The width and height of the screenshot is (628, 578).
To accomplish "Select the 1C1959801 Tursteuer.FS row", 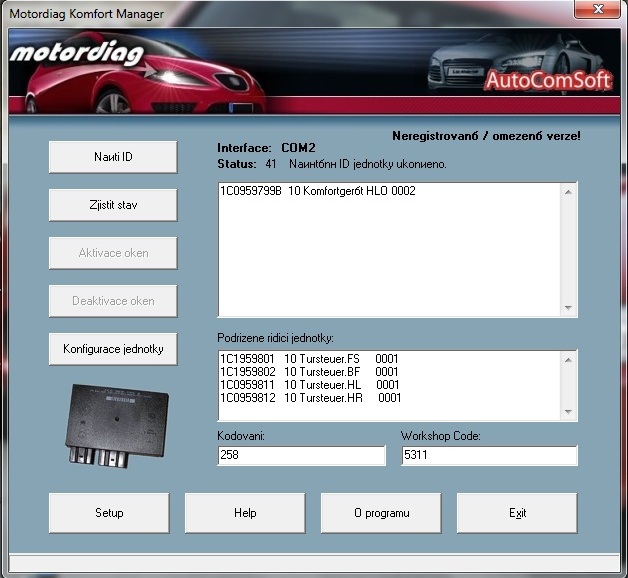I will point(309,359).
